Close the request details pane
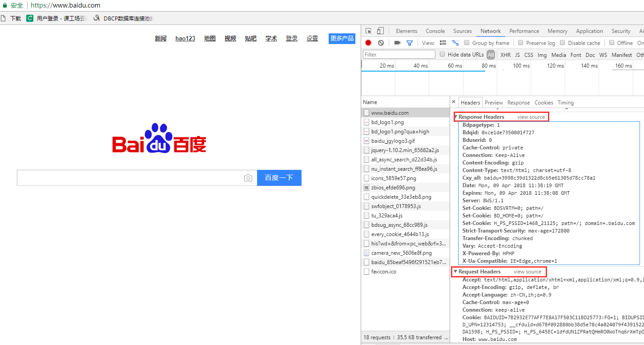This screenshot has height=345, width=644. [454, 102]
